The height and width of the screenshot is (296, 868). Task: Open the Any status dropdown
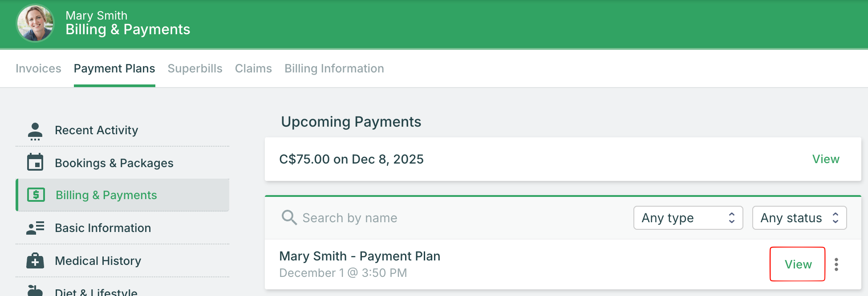tap(799, 218)
